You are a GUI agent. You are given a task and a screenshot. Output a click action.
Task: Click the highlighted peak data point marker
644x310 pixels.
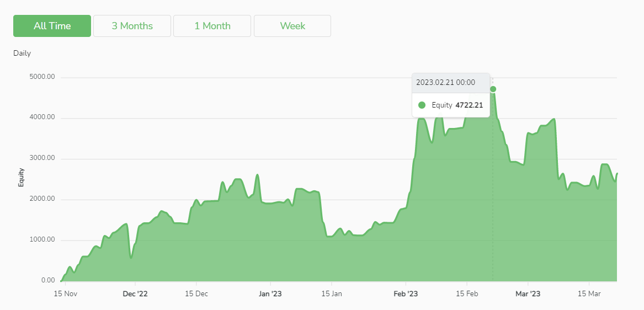coord(493,89)
